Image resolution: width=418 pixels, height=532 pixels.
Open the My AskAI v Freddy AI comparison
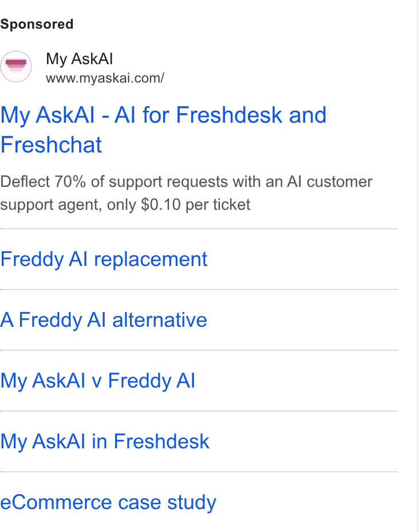pos(98,381)
